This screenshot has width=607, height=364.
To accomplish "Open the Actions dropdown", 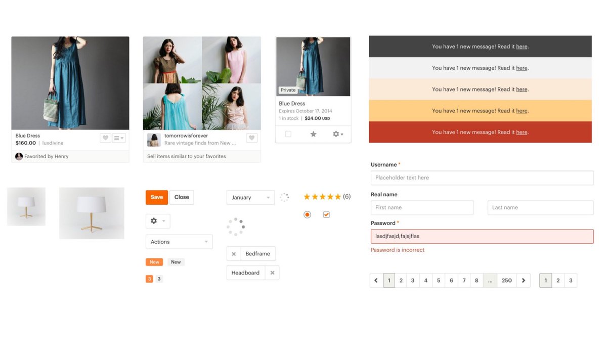I will tap(179, 242).
